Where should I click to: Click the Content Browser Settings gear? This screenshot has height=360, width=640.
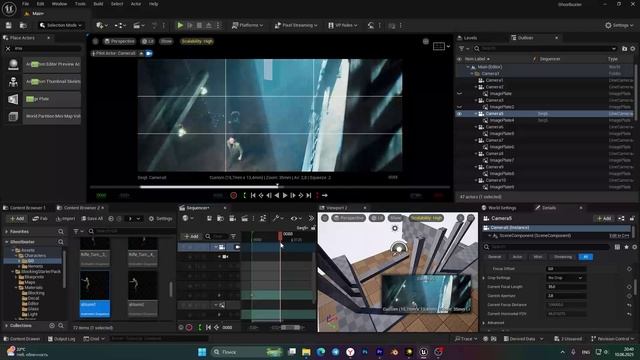pyautogui.click(x=160, y=219)
